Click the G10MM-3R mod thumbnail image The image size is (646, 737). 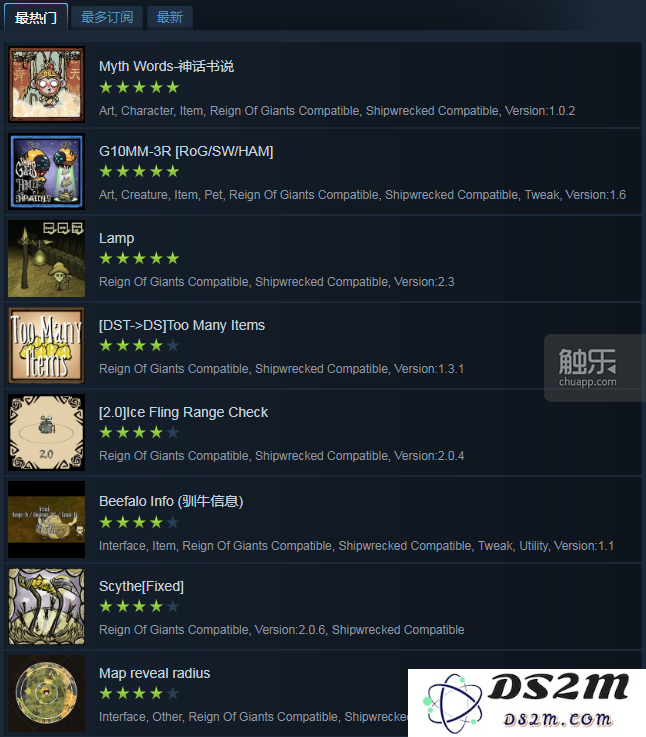pyautogui.click(x=47, y=171)
